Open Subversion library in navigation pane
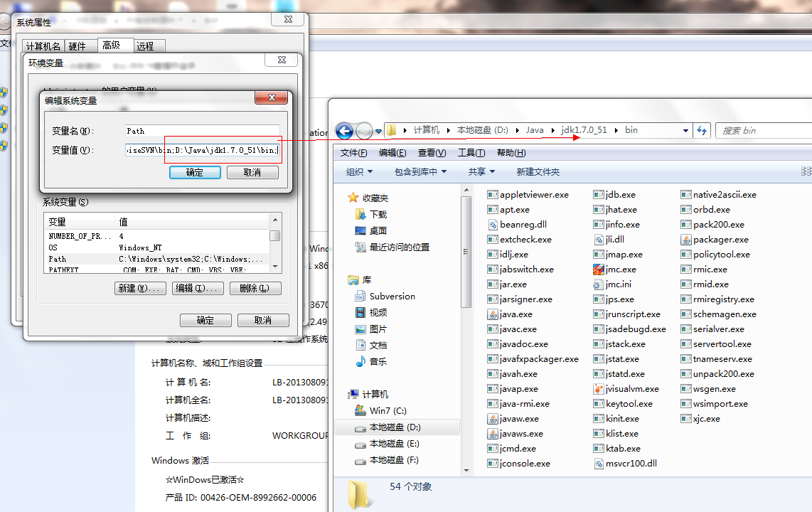Viewport: 812px width, 512px height. pos(392,297)
